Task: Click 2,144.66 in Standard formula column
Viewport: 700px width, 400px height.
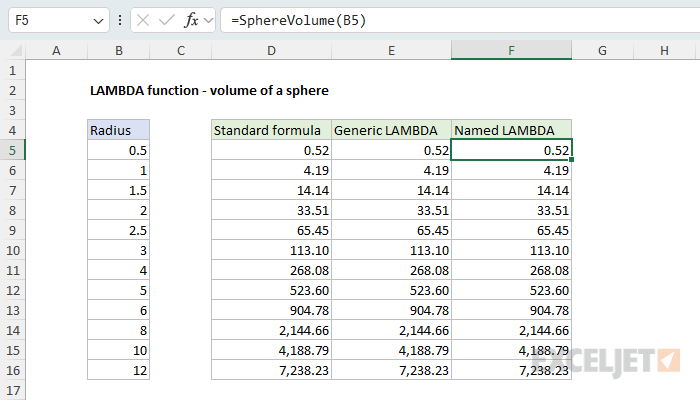Action: click(271, 330)
